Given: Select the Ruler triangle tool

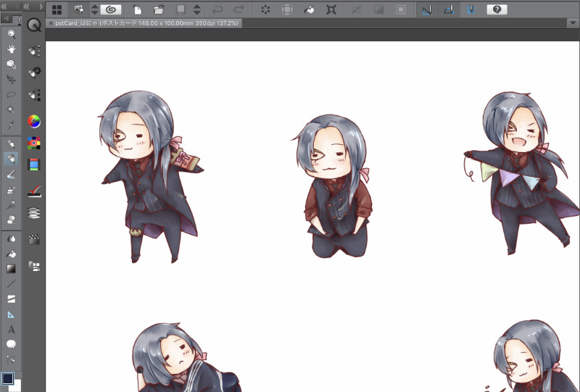Looking at the screenshot, I should tap(12, 314).
